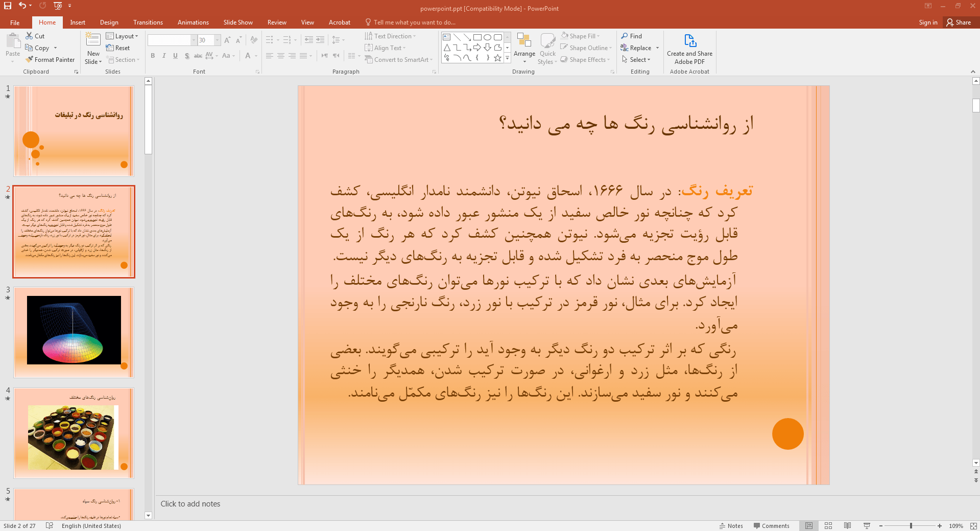Toggle Center alignment
The height and width of the screenshot is (531, 980).
[x=281, y=56]
